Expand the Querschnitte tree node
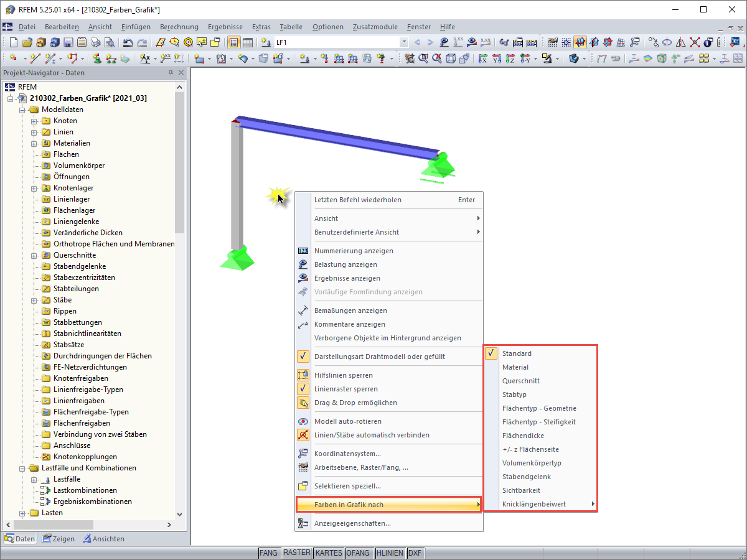 (x=34, y=255)
